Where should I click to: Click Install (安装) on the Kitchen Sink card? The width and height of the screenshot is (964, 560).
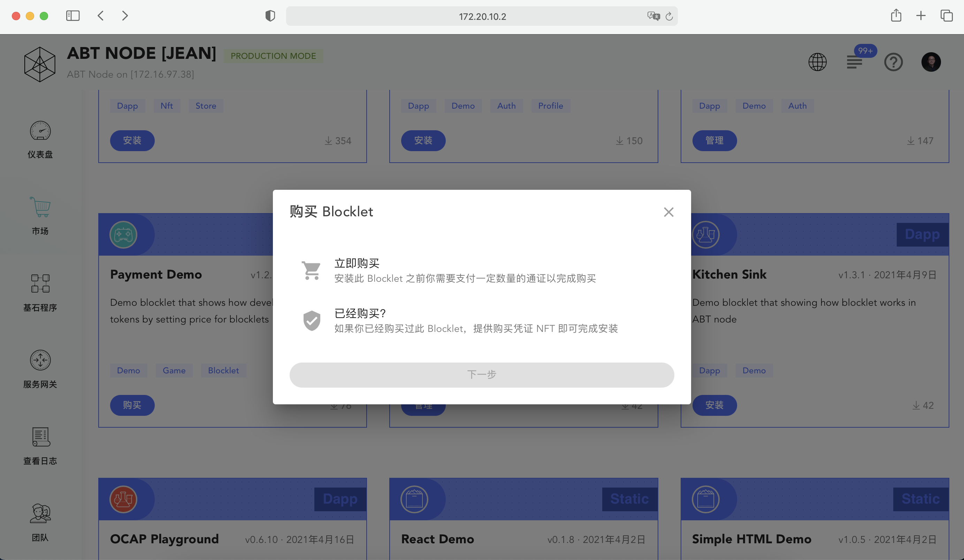(714, 405)
